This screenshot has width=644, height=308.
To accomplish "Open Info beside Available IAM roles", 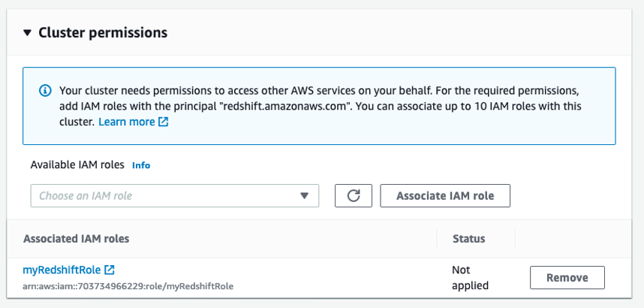I will coord(141,165).
